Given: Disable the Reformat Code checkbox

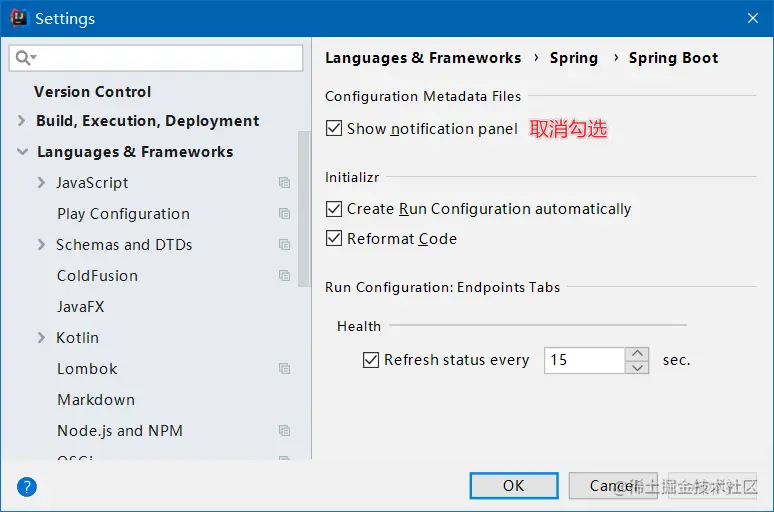Looking at the screenshot, I should 334,238.
